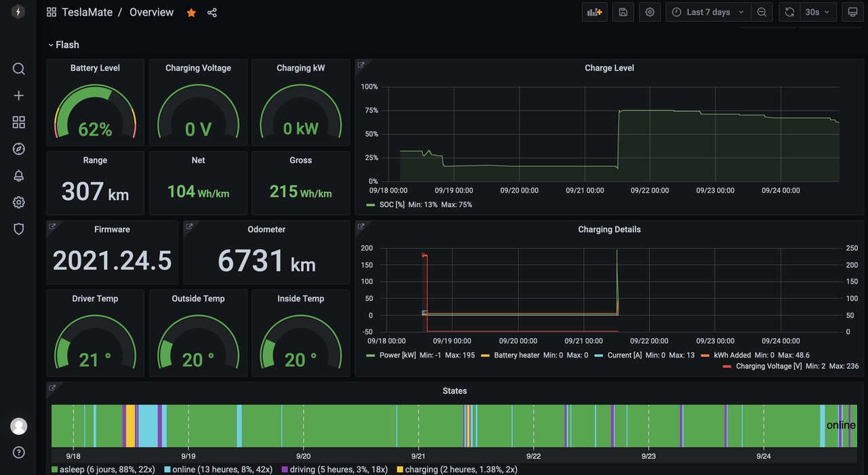Click the Add panel icon
Image resolution: width=868 pixels, height=475 pixels.
click(x=595, y=12)
